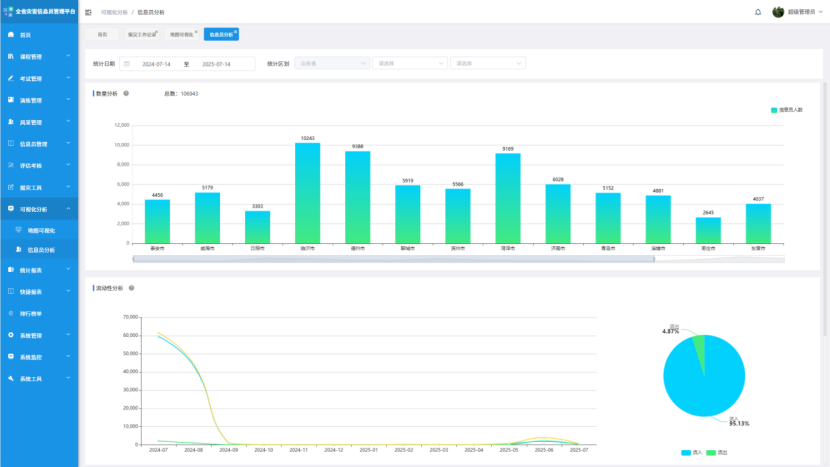Open the 超级管理员 user dropdown

click(805, 12)
